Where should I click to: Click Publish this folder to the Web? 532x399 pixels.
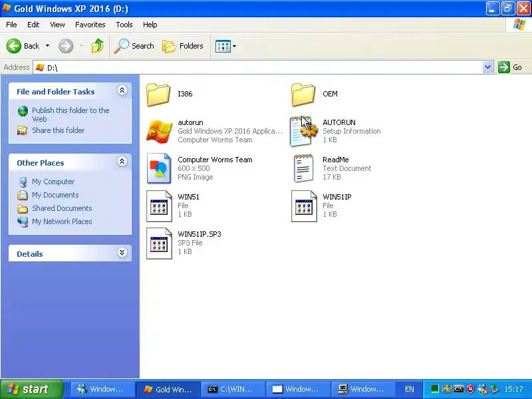70,114
